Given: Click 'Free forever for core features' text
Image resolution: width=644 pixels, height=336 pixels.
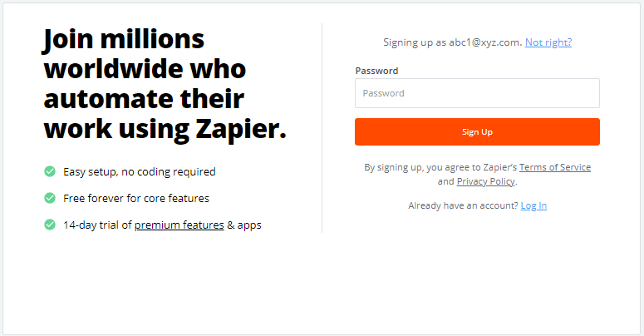Looking at the screenshot, I should coord(135,198).
